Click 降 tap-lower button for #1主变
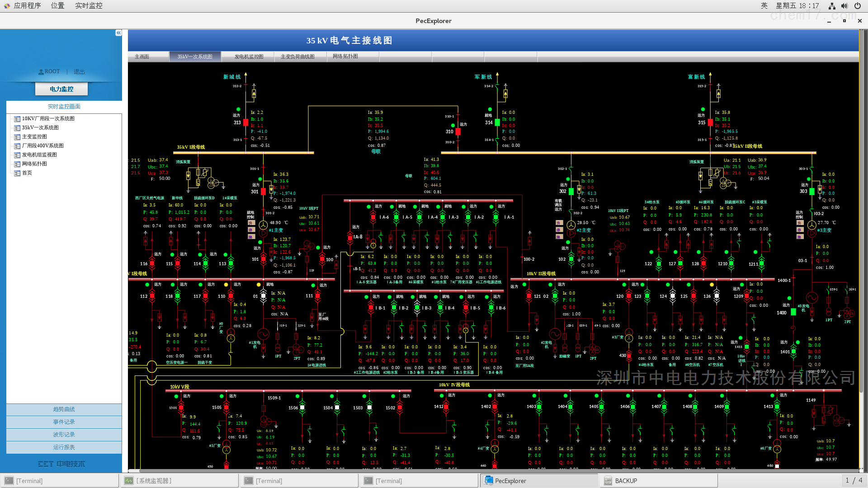The image size is (868, 488). [251, 236]
